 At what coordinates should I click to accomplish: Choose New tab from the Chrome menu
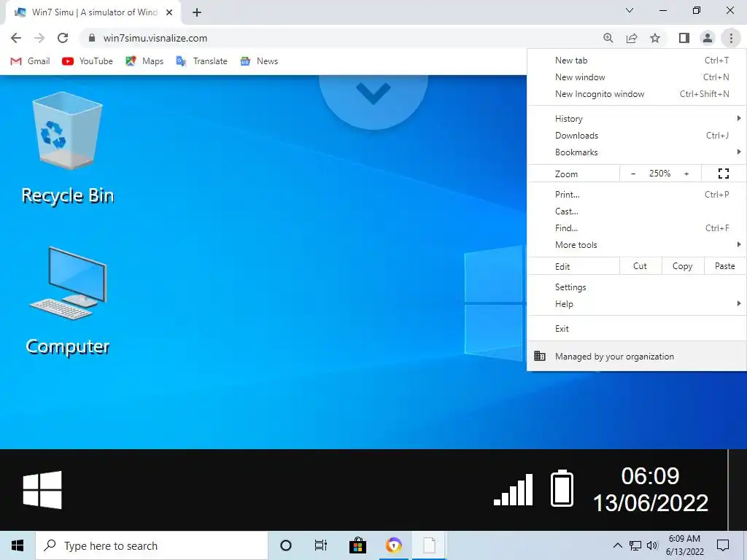pyautogui.click(x=636, y=61)
